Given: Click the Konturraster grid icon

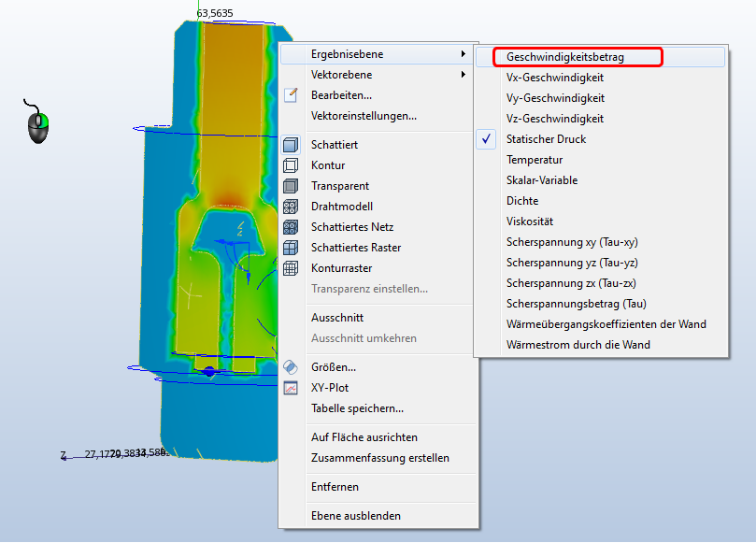Looking at the screenshot, I should point(291,268).
